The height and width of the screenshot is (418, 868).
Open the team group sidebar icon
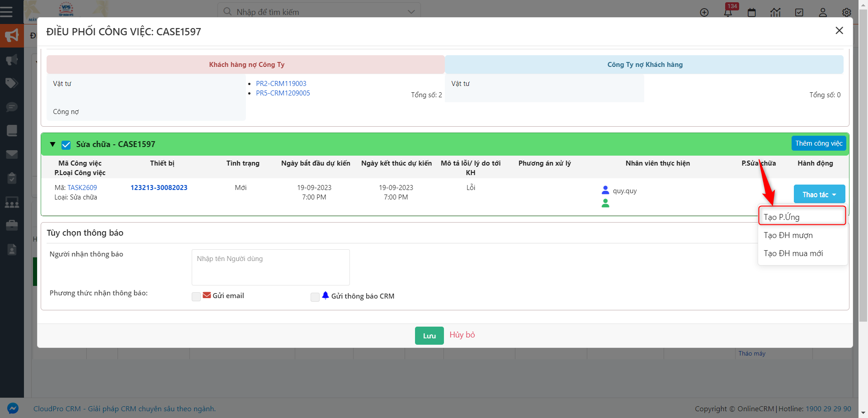tap(12, 202)
